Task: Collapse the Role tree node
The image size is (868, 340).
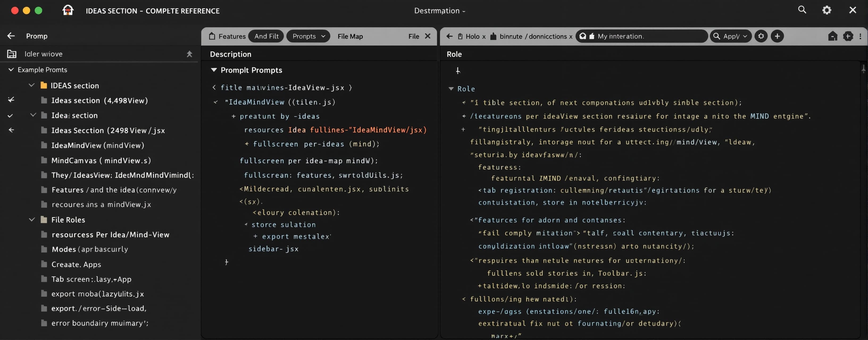Action: coord(451,88)
